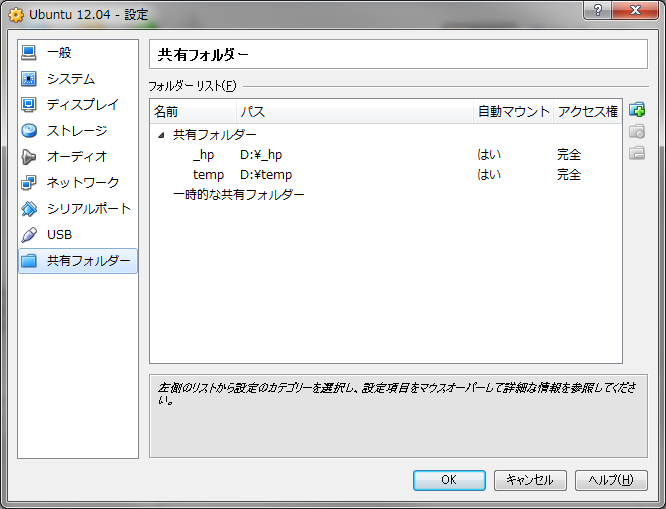
Task: Collapse the 共有フォルダー tree group
Action: pos(161,136)
